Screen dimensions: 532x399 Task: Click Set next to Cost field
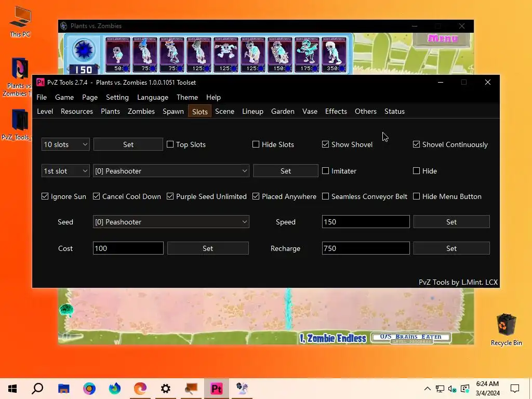(208, 248)
